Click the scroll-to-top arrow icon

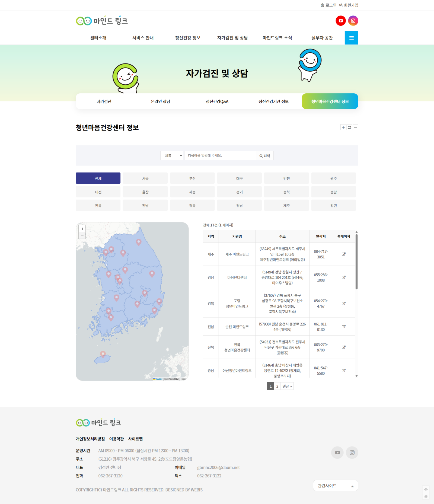(x=426, y=489)
